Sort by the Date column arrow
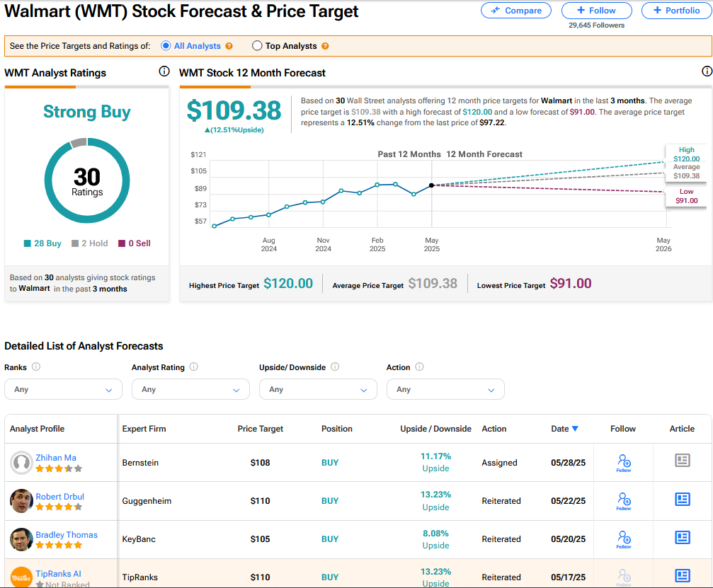This screenshot has width=713, height=588. (x=575, y=429)
